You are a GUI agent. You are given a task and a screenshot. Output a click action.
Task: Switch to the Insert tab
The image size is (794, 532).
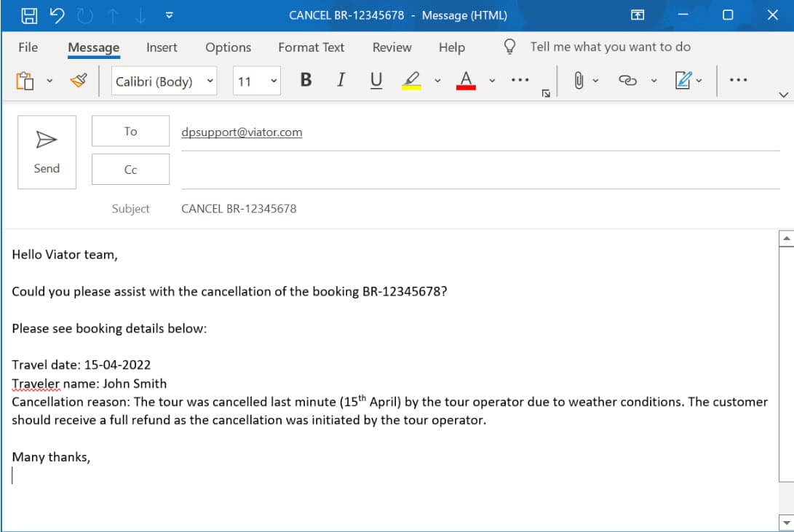click(x=162, y=47)
